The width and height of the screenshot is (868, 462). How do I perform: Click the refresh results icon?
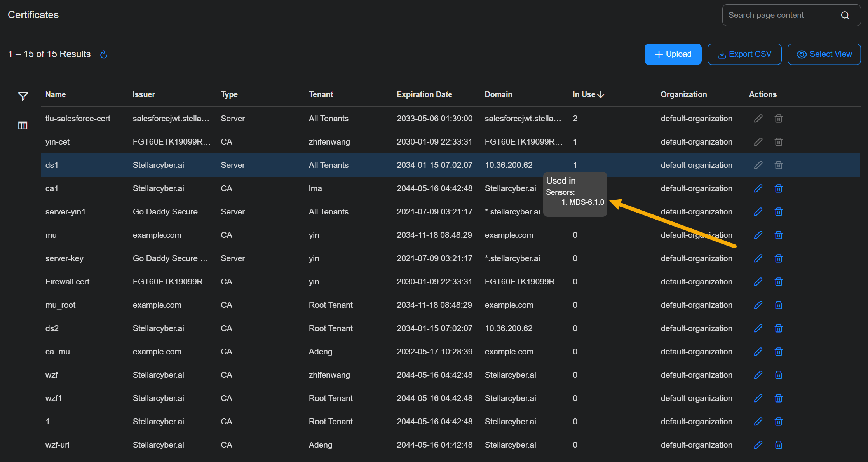(x=104, y=54)
